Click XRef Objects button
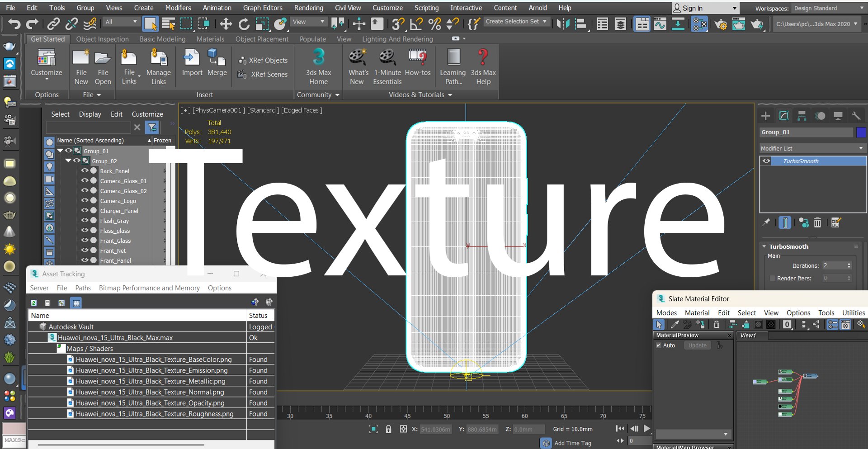The height and width of the screenshot is (449, 868). click(x=263, y=60)
